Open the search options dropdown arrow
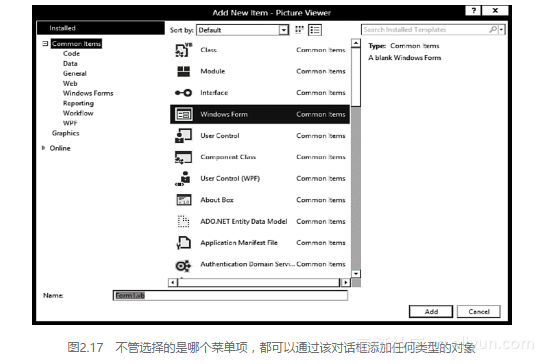 (501, 30)
